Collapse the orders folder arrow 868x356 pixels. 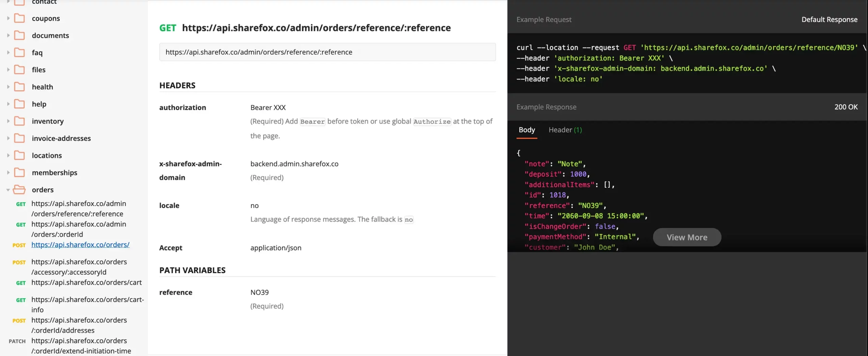coord(8,190)
